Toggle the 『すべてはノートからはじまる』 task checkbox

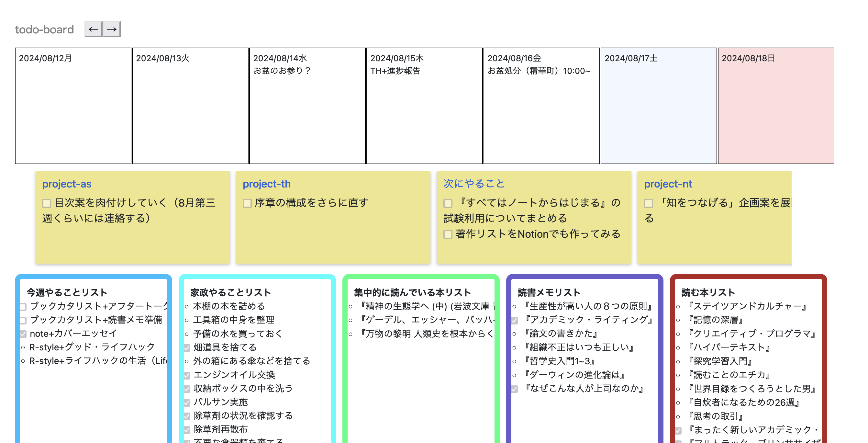(x=448, y=203)
